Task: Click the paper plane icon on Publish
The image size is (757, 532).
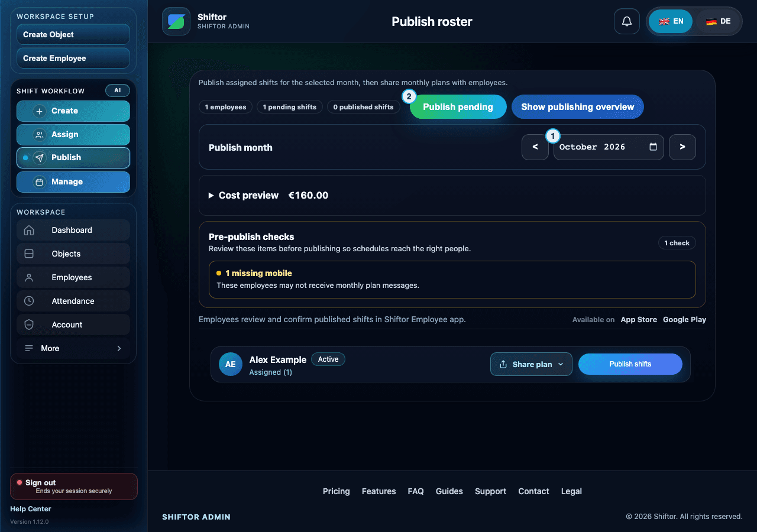Action: click(40, 158)
